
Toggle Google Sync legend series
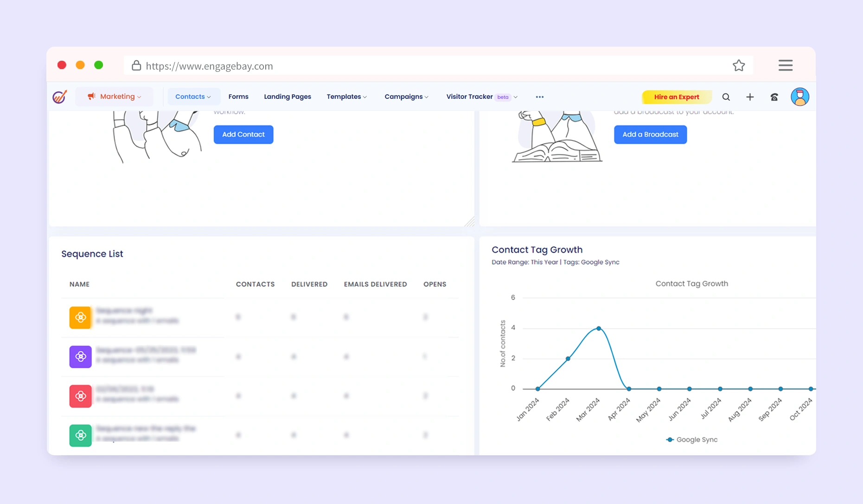point(691,440)
